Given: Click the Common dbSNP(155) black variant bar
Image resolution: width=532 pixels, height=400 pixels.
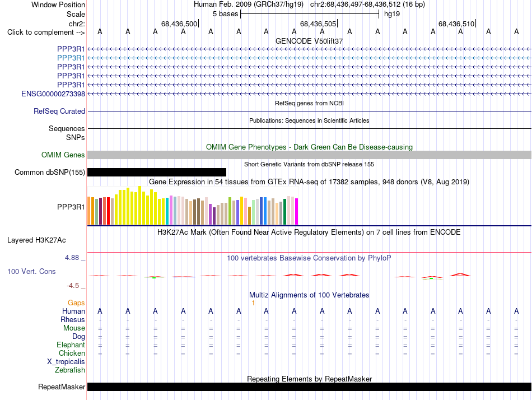Looking at the screenshot, I should pos(157,172).
